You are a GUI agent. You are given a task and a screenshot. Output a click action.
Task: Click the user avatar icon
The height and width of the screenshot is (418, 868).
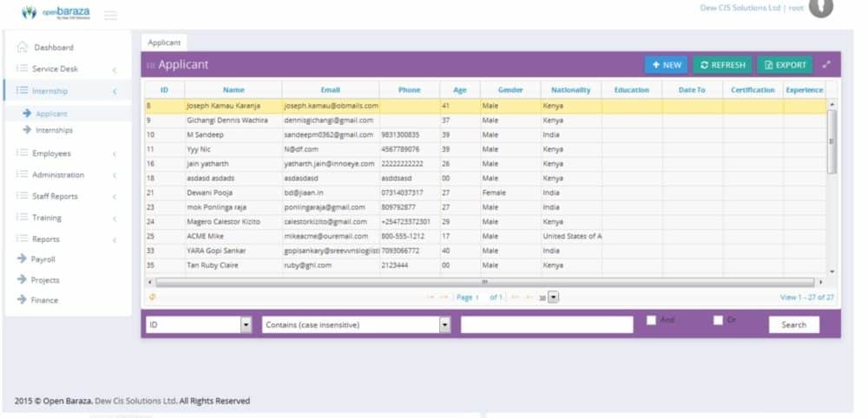point(820,8)
